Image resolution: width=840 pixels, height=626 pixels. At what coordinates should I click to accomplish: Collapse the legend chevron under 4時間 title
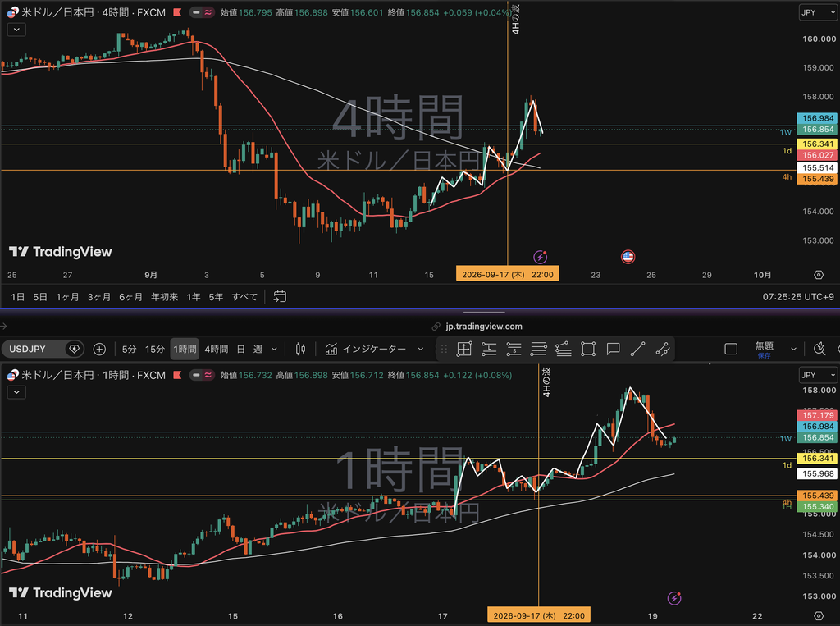coord(16,30)
